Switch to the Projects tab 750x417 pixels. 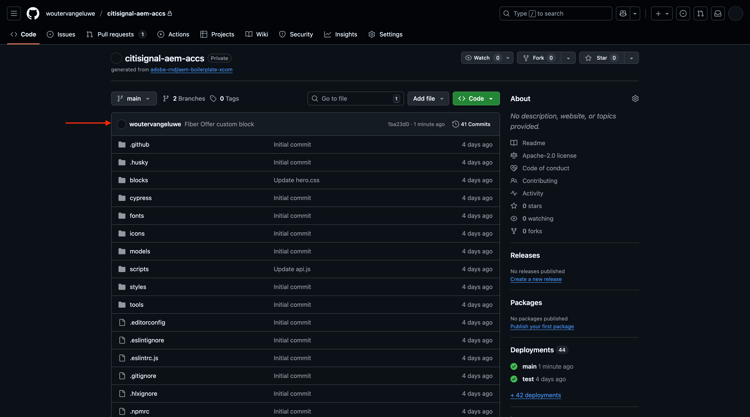[x=217, y=34]
